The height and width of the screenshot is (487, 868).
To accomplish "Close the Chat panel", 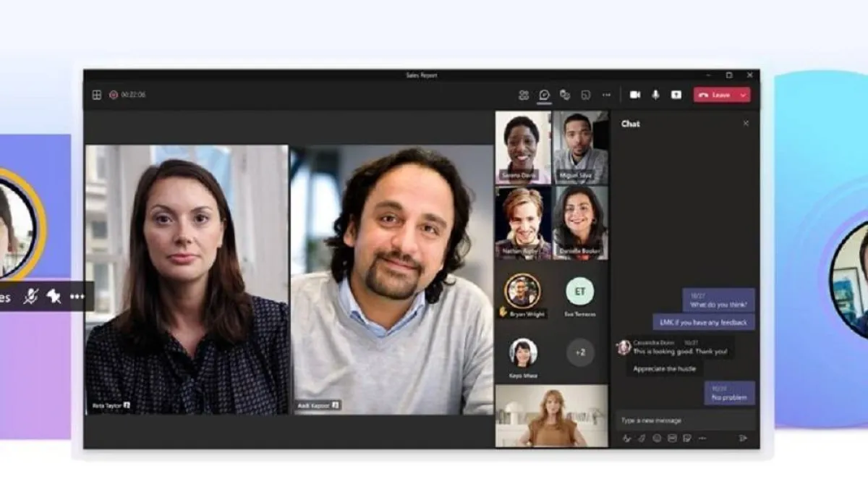I will pyautogui.click(x=746, y=124).
